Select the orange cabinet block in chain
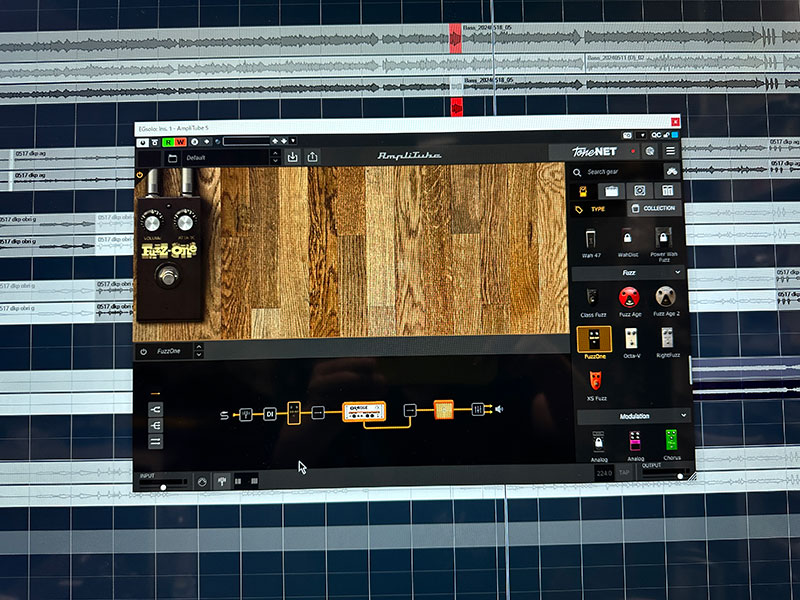This screenshot has width=800, height=600. (444, 409)
